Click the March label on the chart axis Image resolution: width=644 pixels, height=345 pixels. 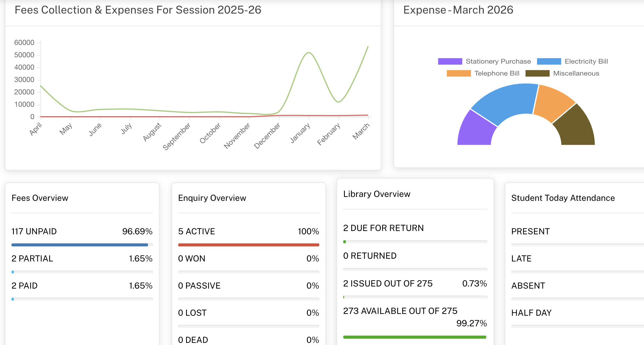tap(361, 131)
